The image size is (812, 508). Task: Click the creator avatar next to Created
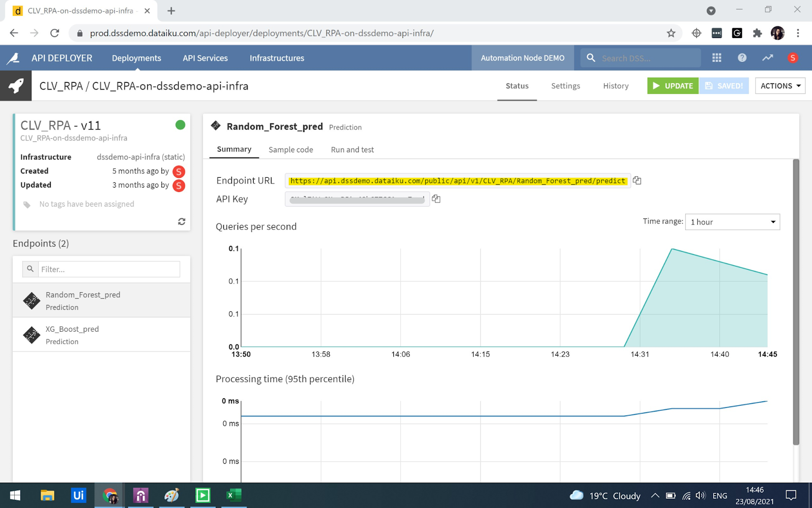tap(179, 172)
